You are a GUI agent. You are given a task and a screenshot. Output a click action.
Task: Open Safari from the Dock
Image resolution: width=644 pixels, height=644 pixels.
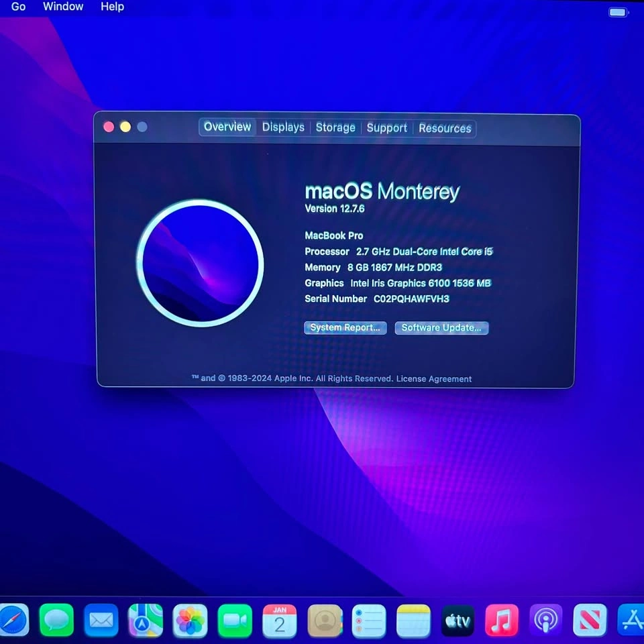pyautogui.click(x=13, y=620)
